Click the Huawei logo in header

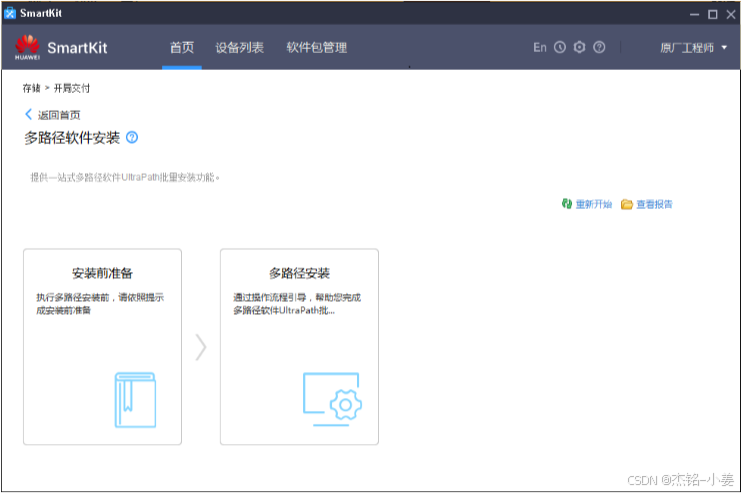[x=27, y=47]
